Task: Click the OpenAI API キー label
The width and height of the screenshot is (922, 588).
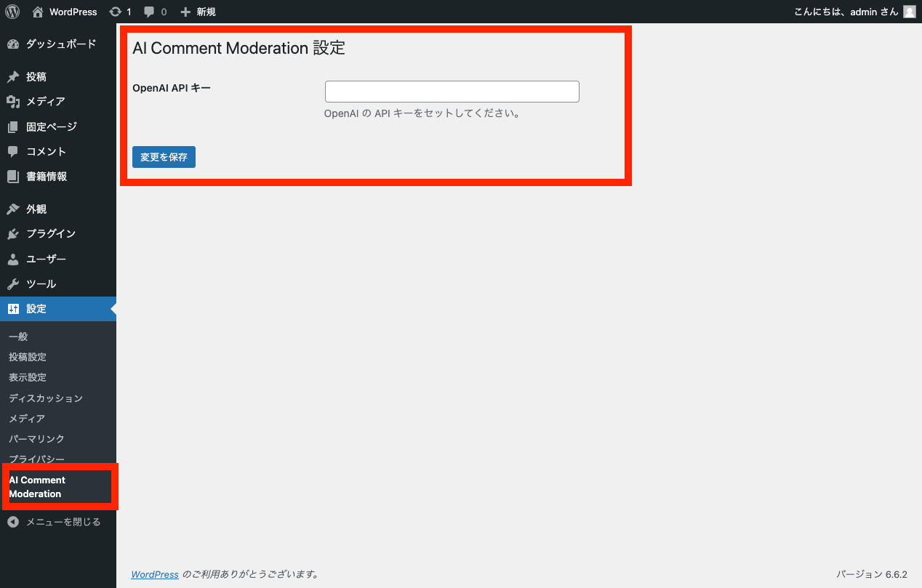Action: 172,88
